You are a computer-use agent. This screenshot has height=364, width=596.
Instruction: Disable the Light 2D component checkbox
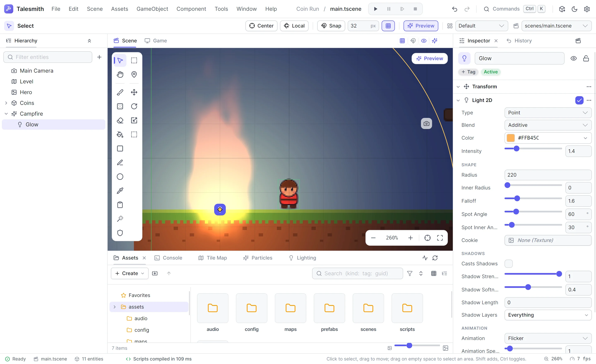coord(579,100)
